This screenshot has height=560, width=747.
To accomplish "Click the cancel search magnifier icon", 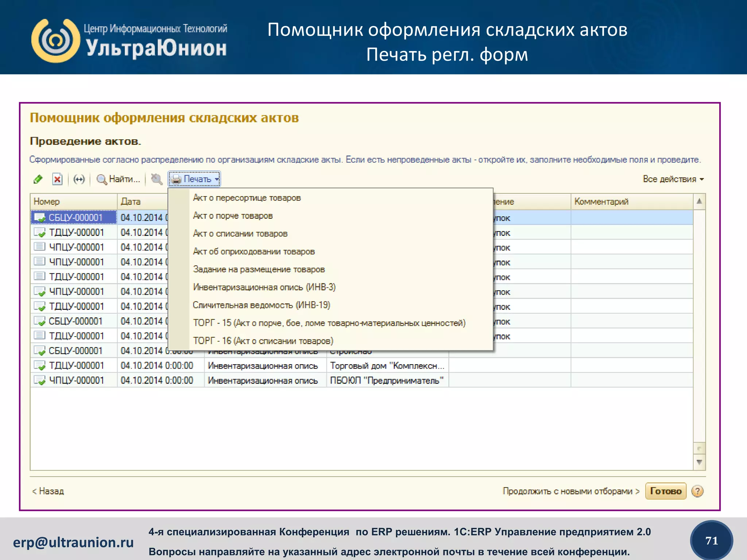I will click(x=156, y=179).
